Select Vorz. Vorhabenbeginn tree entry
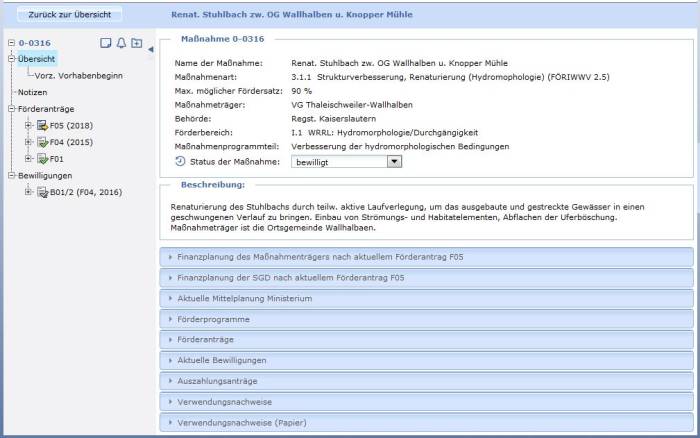 click(79, 75)
